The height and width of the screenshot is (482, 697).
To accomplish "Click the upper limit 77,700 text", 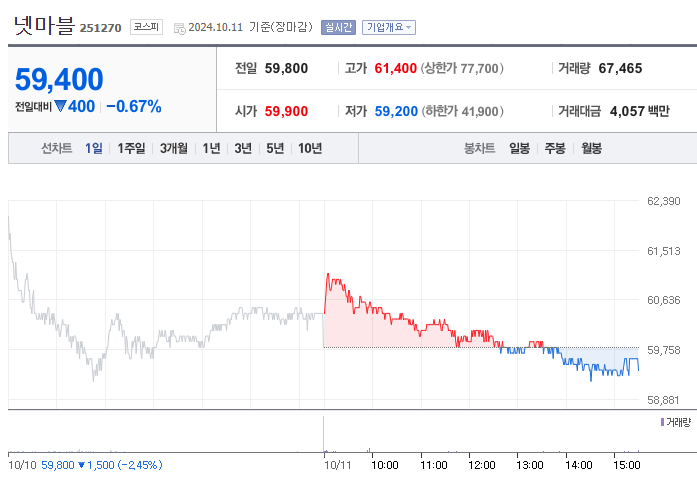I will point(462,68).
